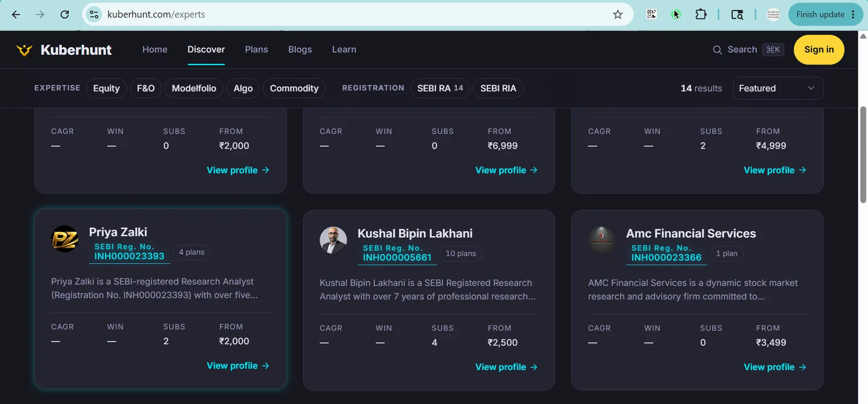The width and height of the screenshot is (868, 404).
Task: Click Priya Zalki's description text
Action: [155, 288]
